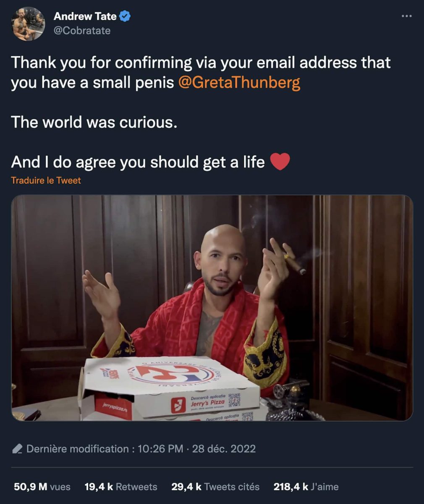Click the @GretaThunberg mention
424x504 pixels.
click(x=239, y=82)
